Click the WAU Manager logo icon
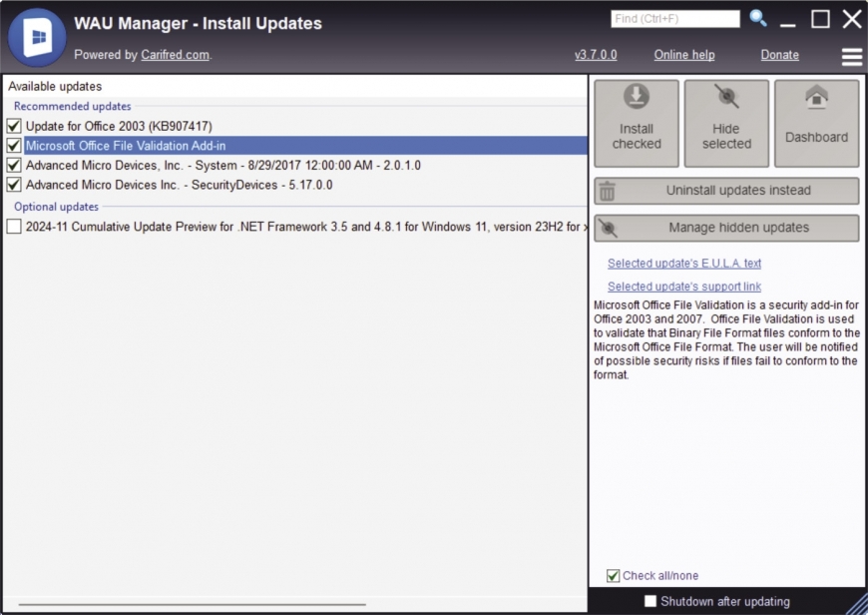The width and height of the screenshot is (868, 615). (x=37, y=37)
